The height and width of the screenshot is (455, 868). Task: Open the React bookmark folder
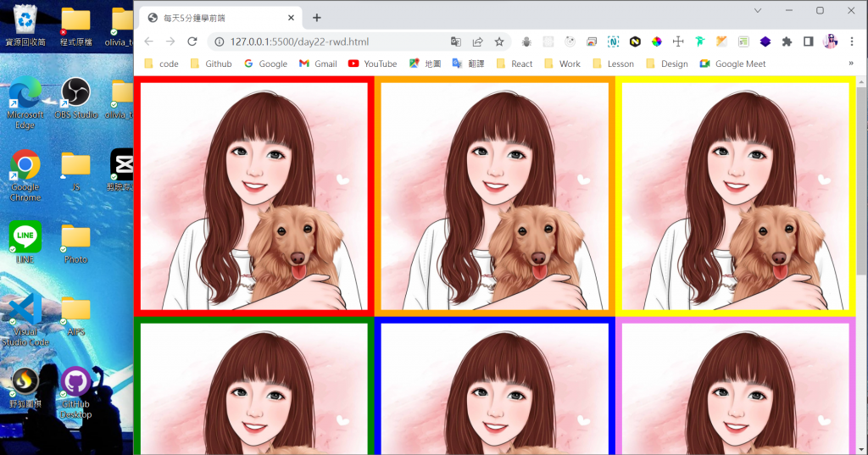[515, 64]
